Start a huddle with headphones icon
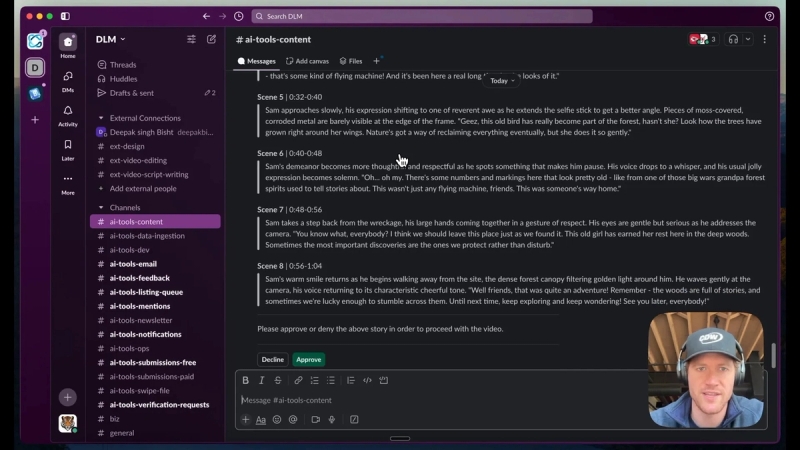 point(733,39)
